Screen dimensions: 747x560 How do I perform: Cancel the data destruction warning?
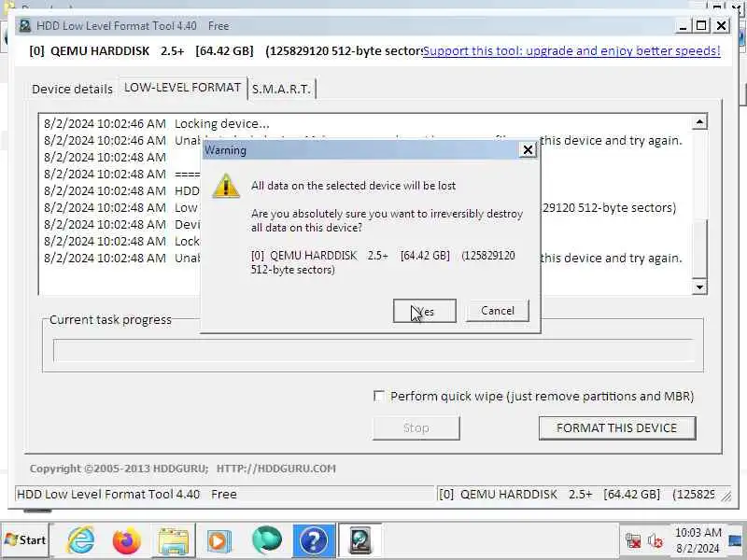[498, 311]
